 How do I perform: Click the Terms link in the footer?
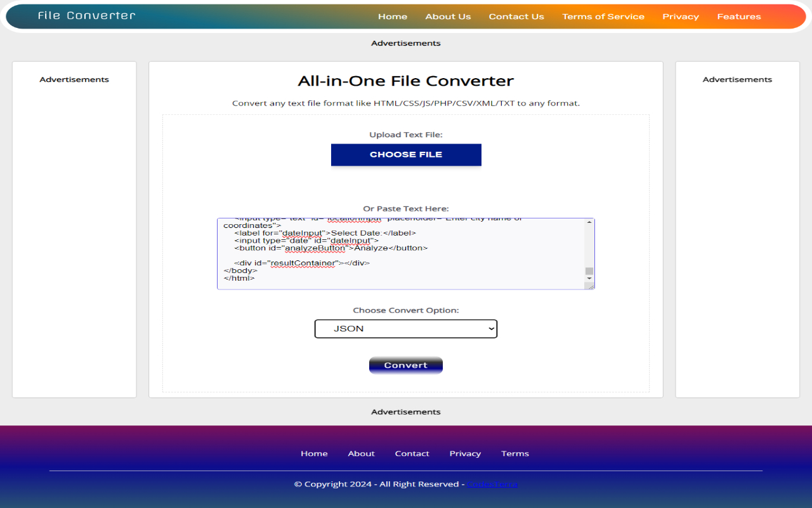click(514, 453)
